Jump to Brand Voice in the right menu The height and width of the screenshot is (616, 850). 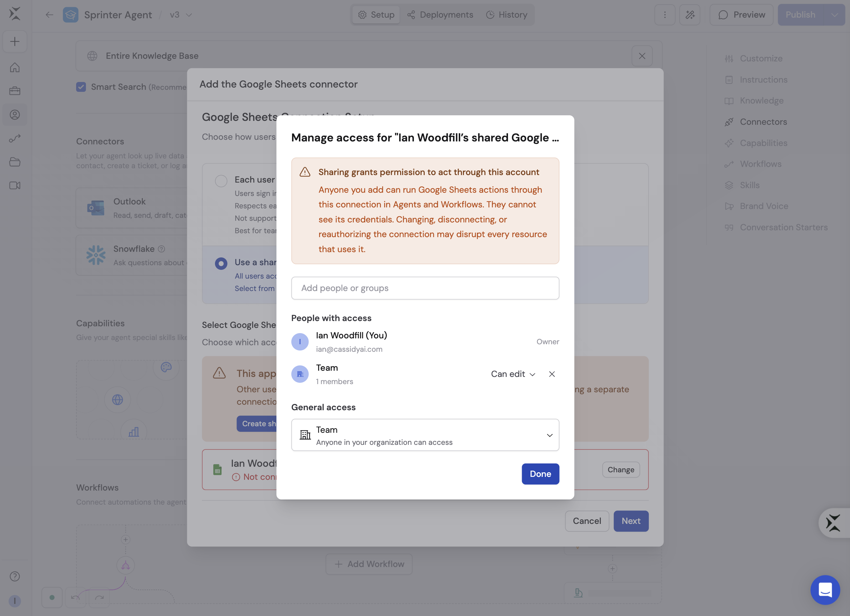tap(756, 206)
